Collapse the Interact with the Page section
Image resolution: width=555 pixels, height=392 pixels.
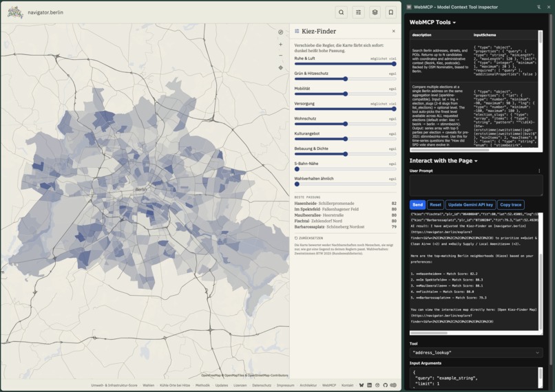click(x=443, y=161)
